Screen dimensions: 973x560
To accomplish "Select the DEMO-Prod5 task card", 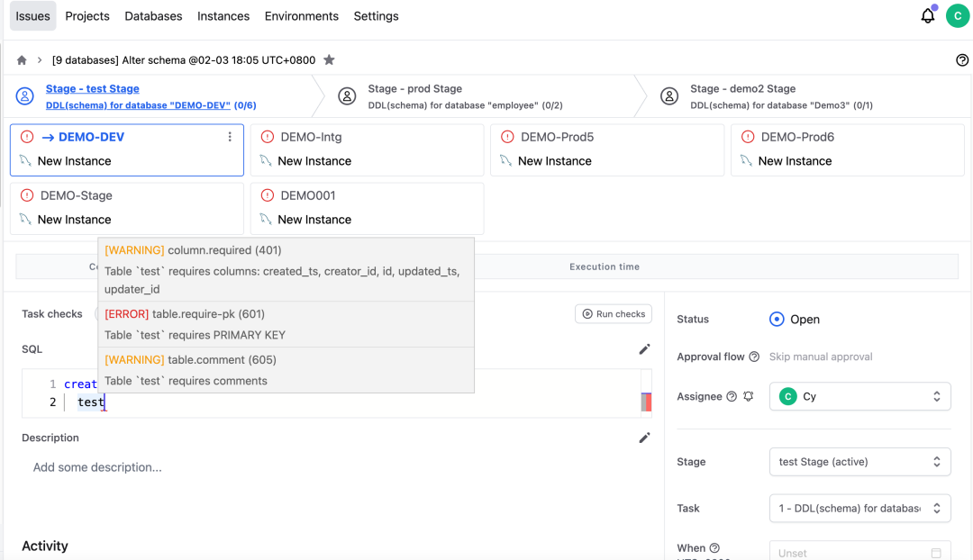I will pos(606,149).
